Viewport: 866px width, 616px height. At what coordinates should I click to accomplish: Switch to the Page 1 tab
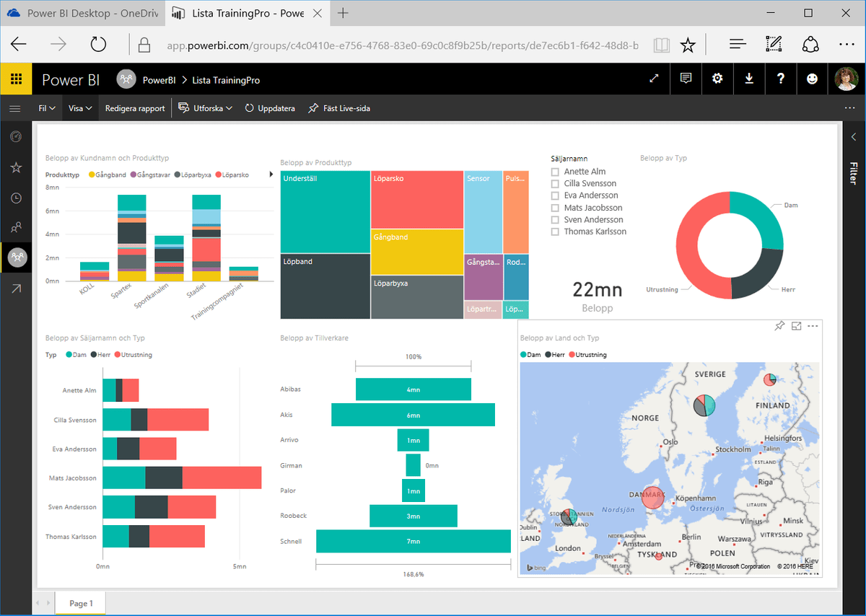pos(79,603)
